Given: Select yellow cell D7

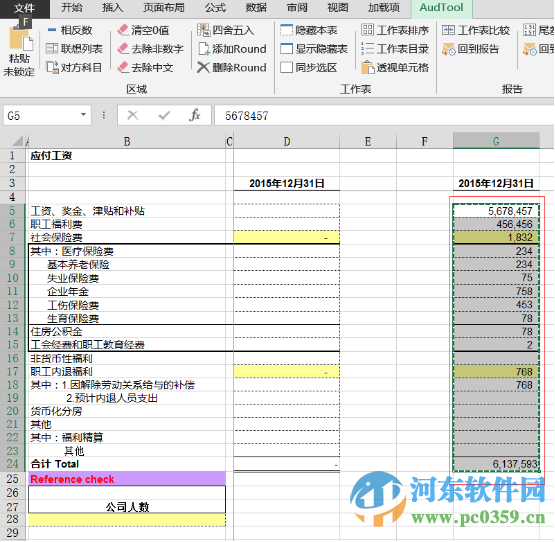Looking at the screenshot, I should [286, 238].
